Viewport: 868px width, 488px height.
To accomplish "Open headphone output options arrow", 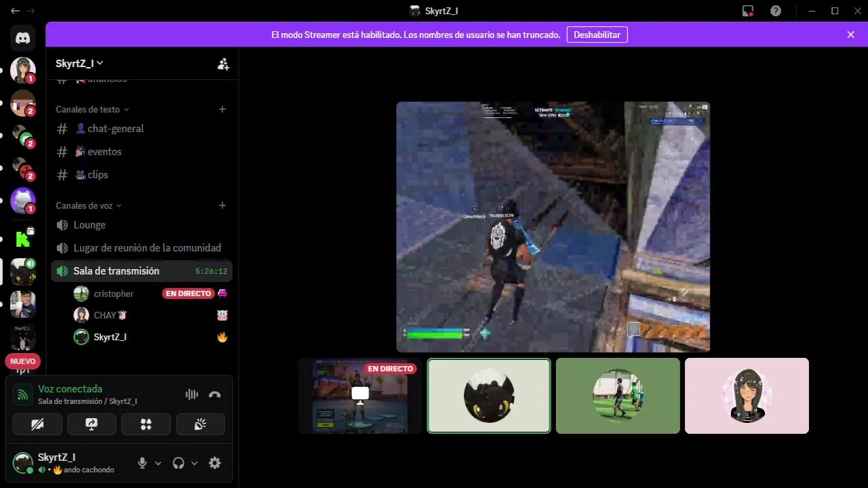I will pos(194,464).
